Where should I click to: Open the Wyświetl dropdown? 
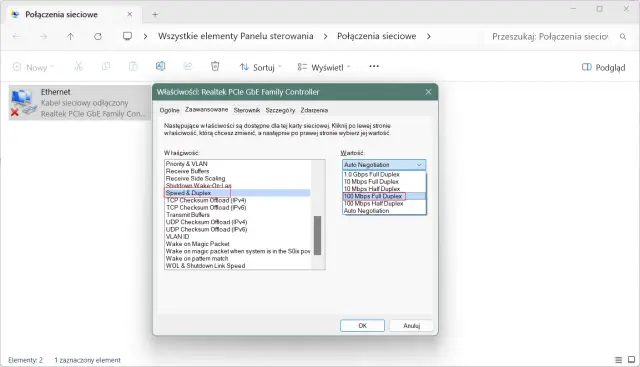click(x=324, y=67)
